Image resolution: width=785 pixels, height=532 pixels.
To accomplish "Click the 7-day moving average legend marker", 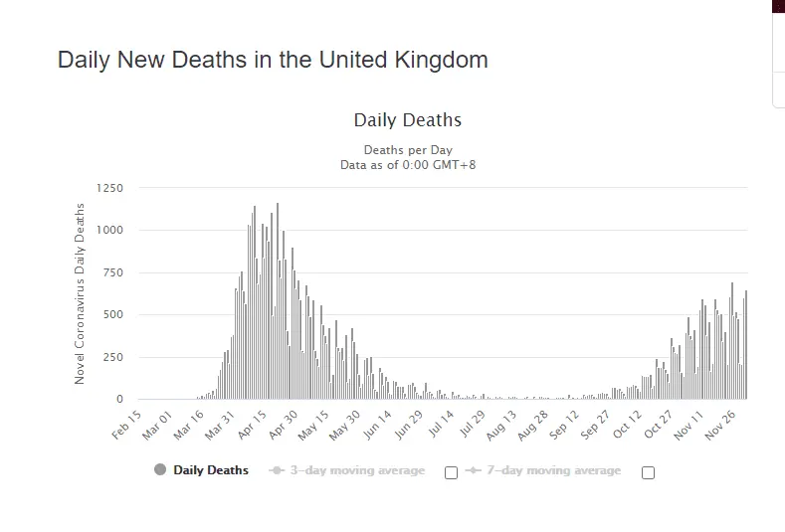I will 473,470.
